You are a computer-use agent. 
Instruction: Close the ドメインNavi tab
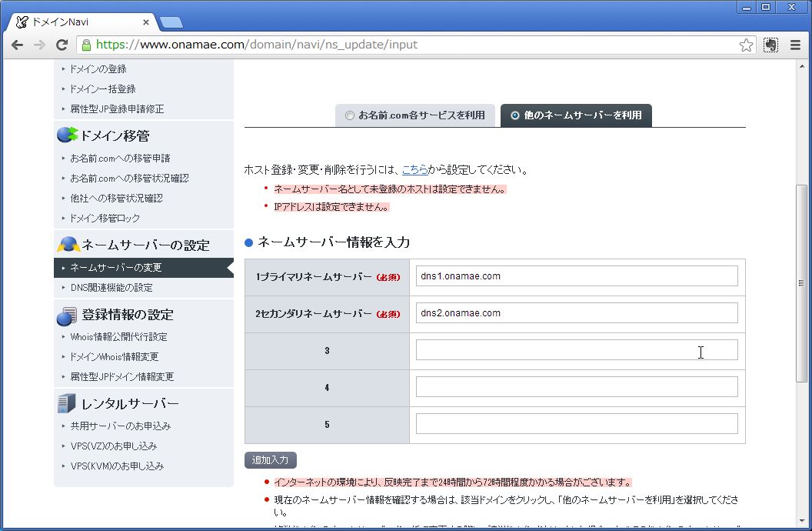(x=146, y=22)
